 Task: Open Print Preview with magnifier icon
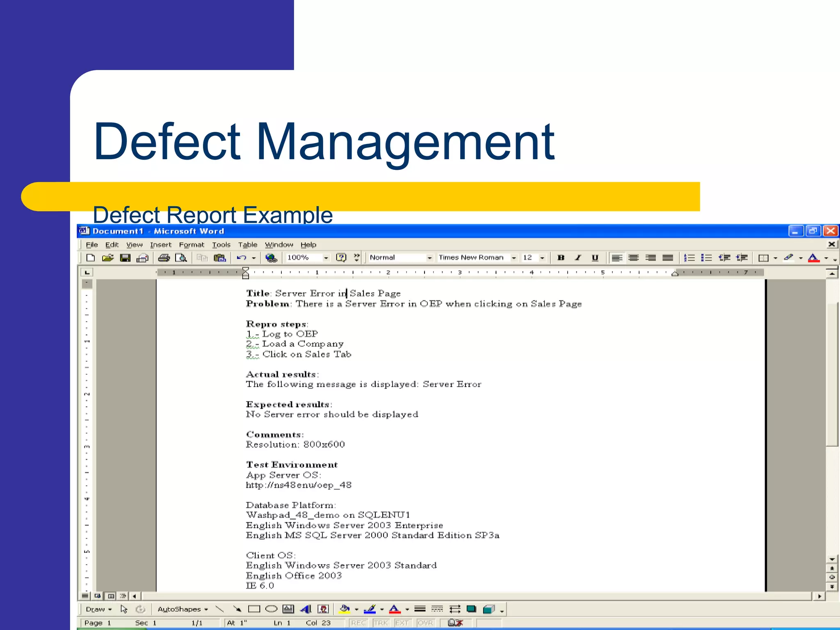coord(181,258)
